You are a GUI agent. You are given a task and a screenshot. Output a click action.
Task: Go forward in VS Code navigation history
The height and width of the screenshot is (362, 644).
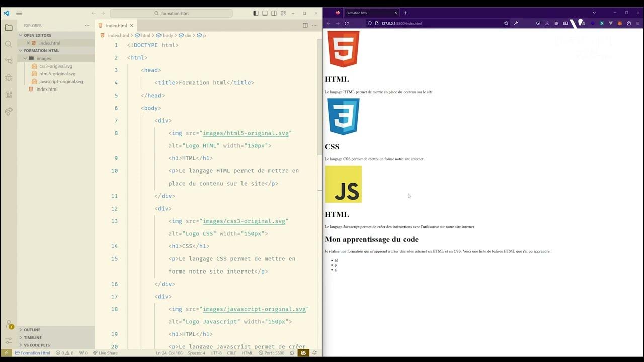click(103, 13)
